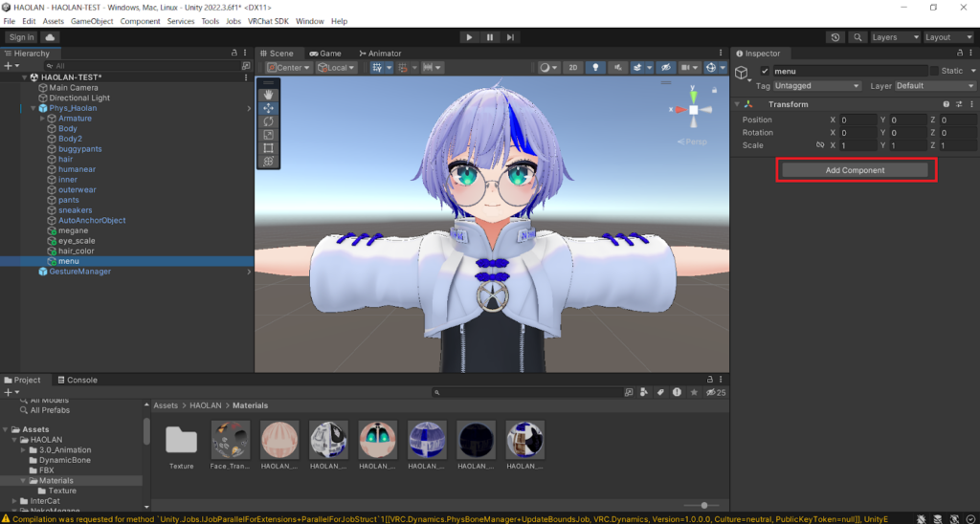The image size is (980, 524).
Task: Open Transform presets icon
Action: [x=959, y=104]
